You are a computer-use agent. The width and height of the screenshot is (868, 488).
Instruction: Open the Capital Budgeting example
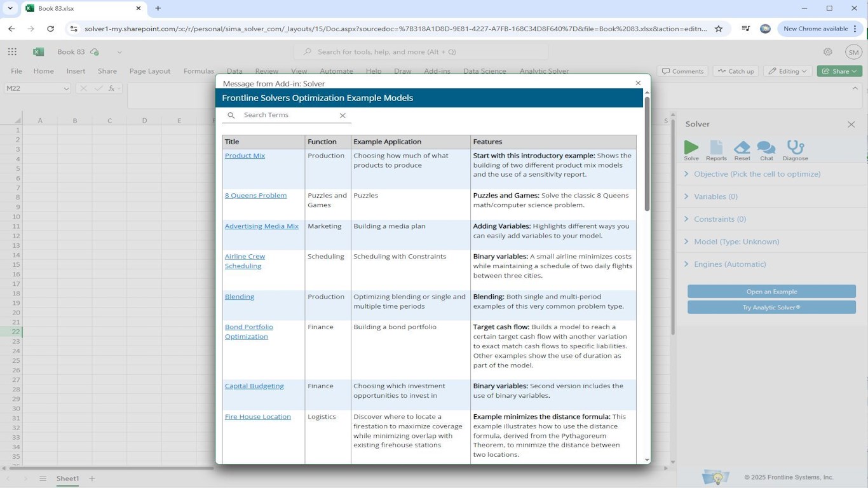254,386
